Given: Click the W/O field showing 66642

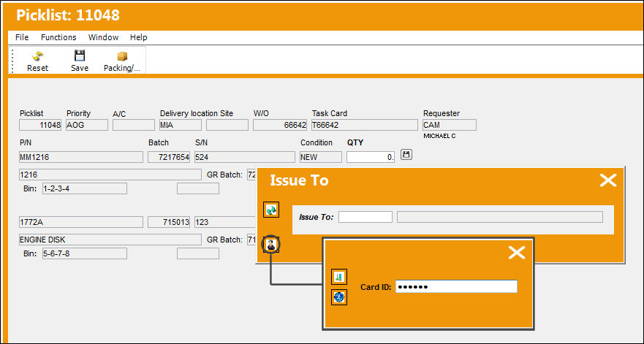Looking at the screenshot, I should pyautogui.click(x=280, y=125).
